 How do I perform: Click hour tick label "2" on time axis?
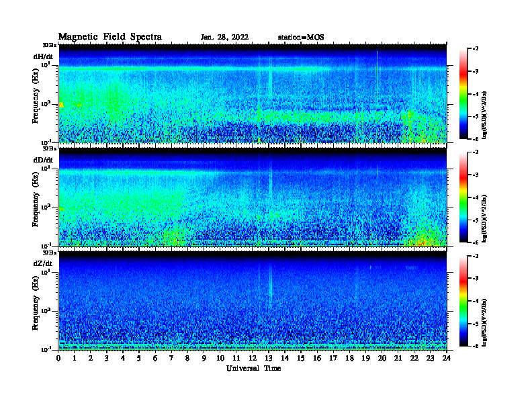coord(91,358)
